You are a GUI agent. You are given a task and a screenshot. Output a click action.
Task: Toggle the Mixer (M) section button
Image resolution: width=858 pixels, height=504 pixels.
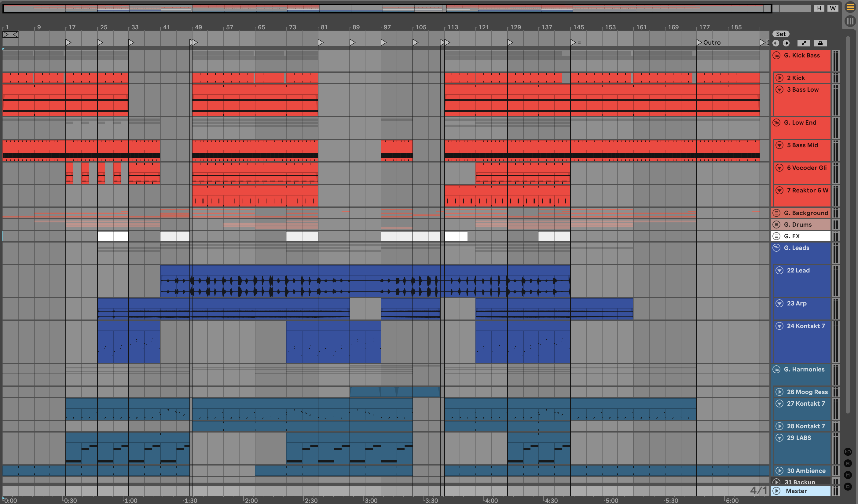tap(848, 475)
